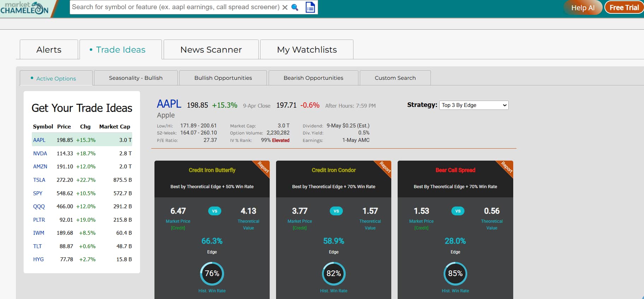Viewport: 644px width, 299px height.
Task: Click TSLA's +22.7% change value
Action: tap(86, 180)
